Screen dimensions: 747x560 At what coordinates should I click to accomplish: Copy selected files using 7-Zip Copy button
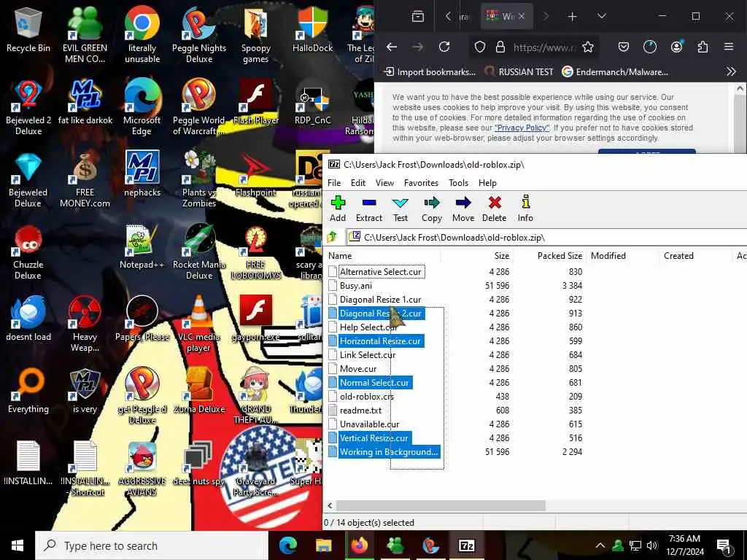[432, 209]
